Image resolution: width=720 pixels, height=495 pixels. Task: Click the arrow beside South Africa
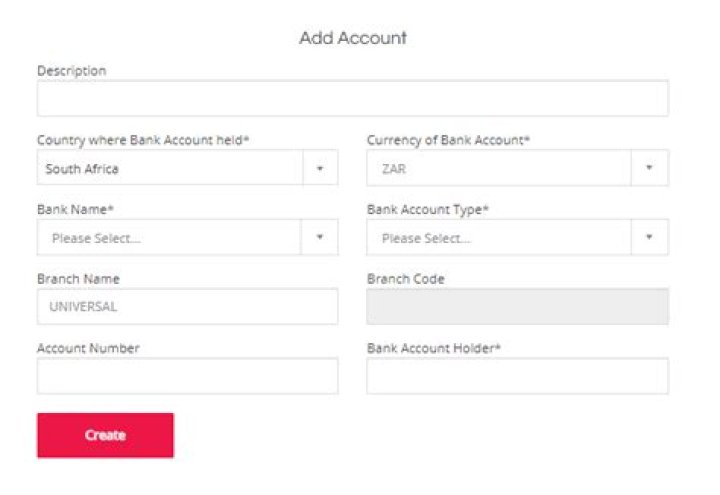pyautogui.click(x=320, y=169)
